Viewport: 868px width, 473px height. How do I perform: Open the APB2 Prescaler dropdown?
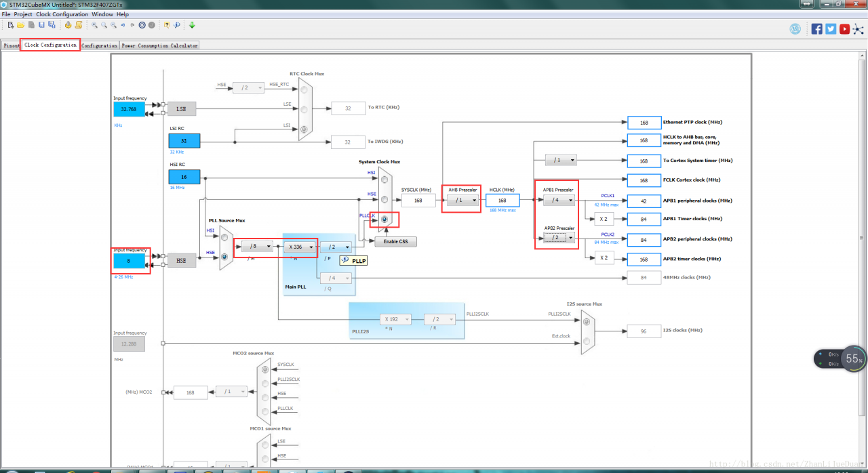(559, 238)
